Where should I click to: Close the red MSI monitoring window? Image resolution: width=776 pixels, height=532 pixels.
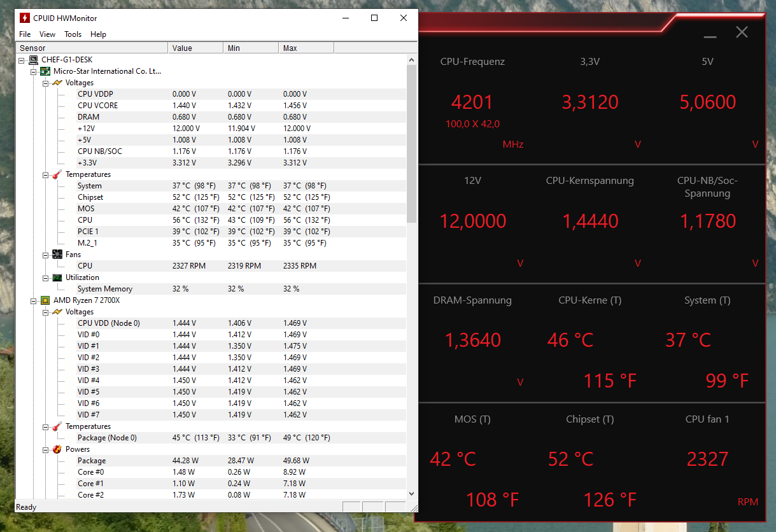point(742,32)
